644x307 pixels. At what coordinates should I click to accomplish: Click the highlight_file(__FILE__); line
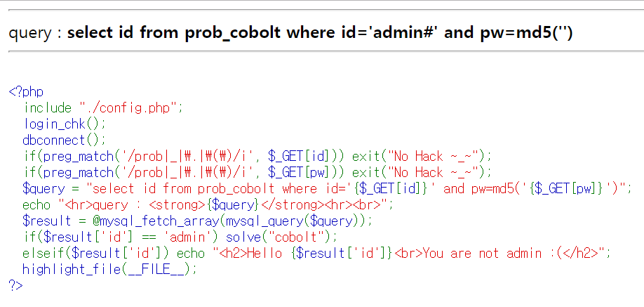coord(110,270)
